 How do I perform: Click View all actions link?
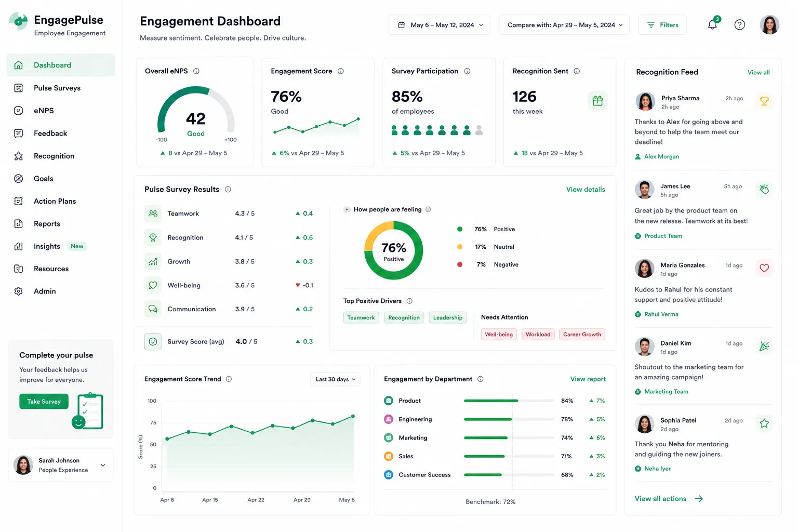[668, 499]
